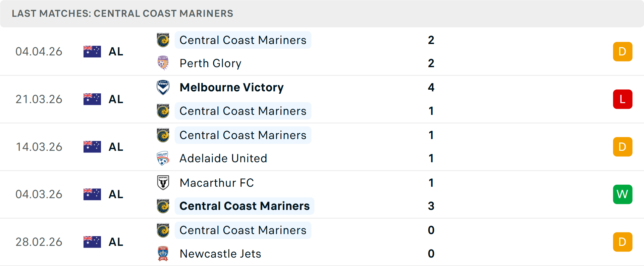Click the Australian flag next to 04.04.26
The width and height of the screenshot is (644, 266).
click(92, 51)
